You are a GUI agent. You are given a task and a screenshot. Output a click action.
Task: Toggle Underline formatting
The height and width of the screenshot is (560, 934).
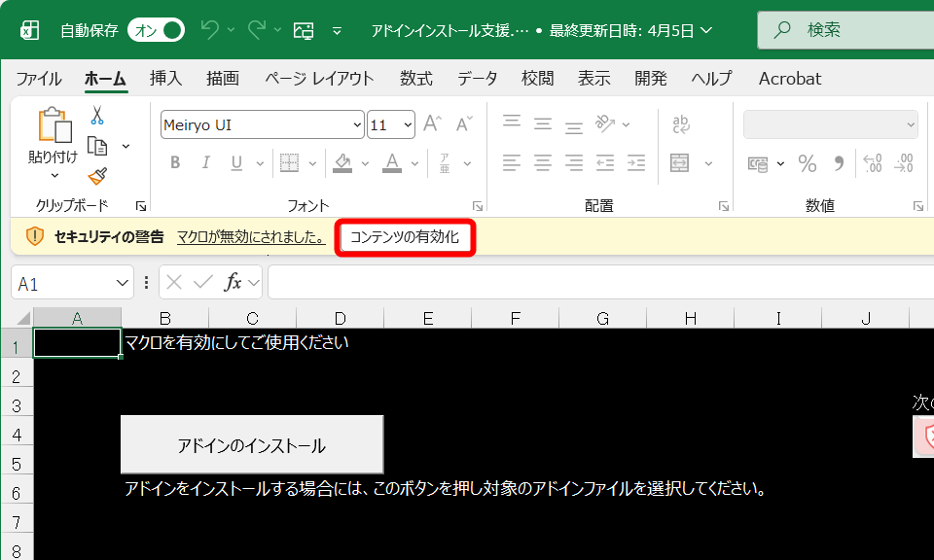(x=236, y=162)
